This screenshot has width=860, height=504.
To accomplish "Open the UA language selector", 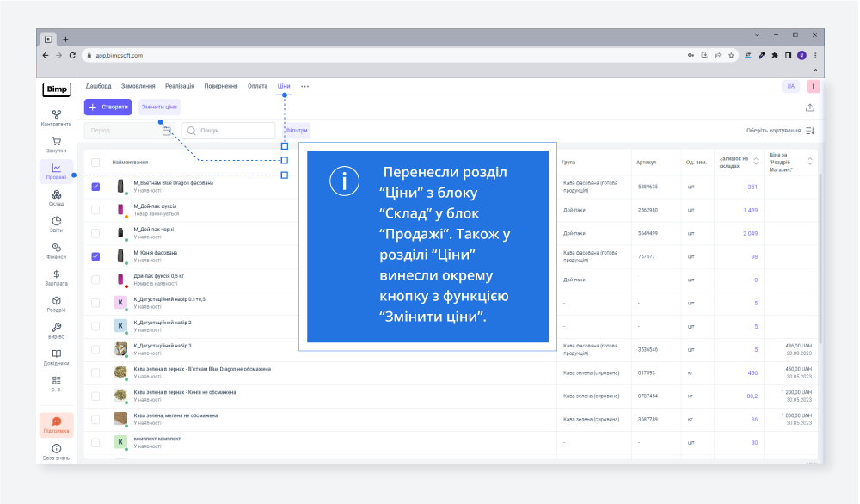I will (790, 87).
